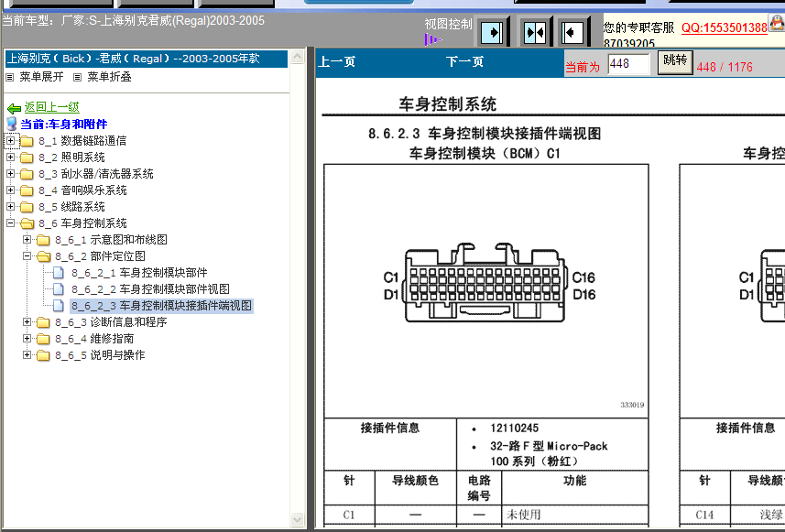
Task: Click the folder icon for 8_4 音响娱乐系统
Action: (x=27, y=190)
